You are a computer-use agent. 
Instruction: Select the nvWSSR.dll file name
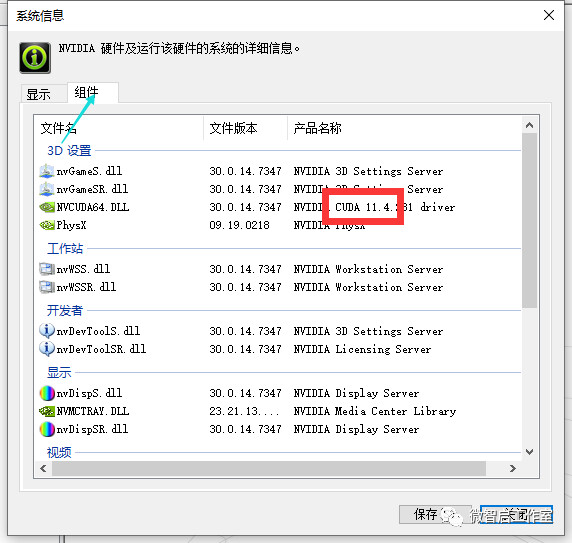86,287
